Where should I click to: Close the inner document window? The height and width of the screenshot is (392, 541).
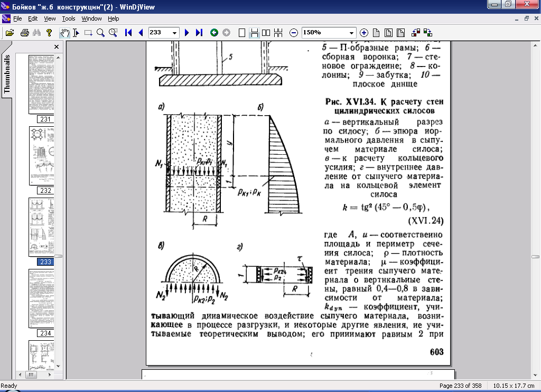536,18
